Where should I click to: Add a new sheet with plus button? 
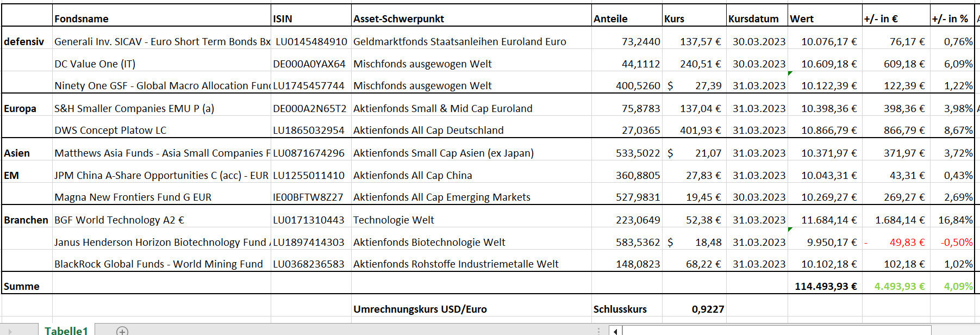click(122, 331)
